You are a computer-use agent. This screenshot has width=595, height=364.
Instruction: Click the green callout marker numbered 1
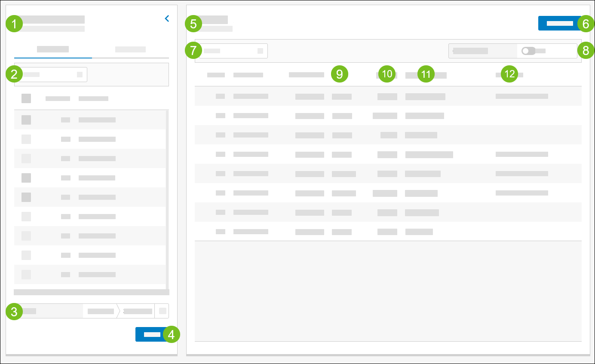point(14,24)
